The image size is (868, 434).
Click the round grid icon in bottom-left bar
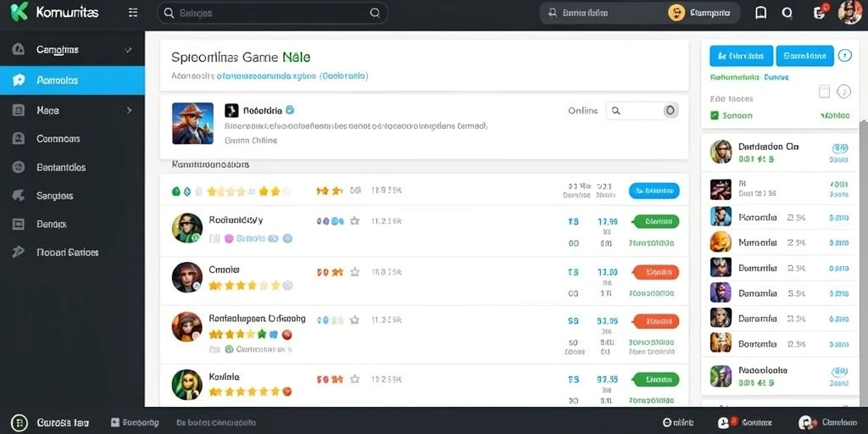19,423
